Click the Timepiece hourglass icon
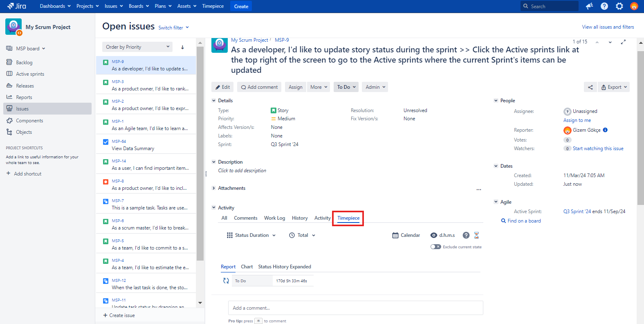The image size is (644, 324). (x=476, y=235)
